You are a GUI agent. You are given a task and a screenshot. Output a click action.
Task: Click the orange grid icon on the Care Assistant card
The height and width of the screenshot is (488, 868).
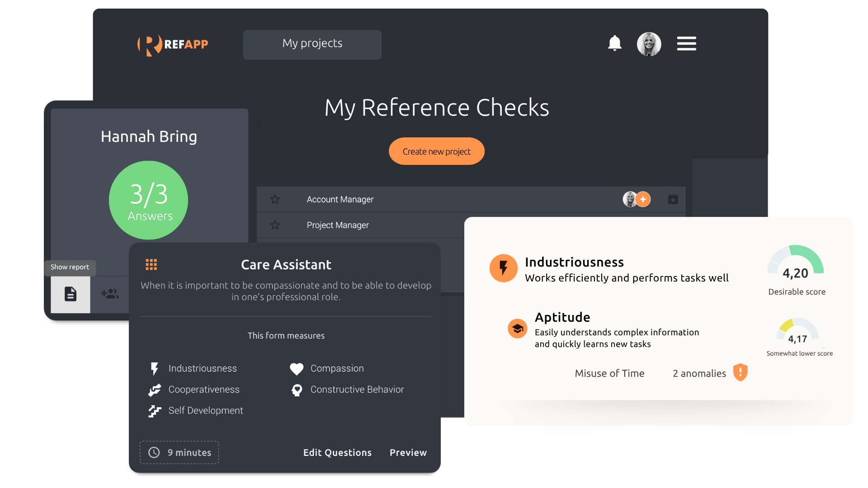click(151, 265)
